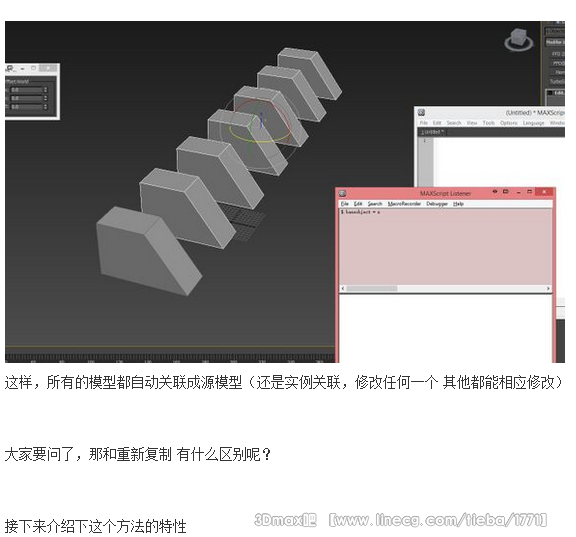Open File menu in MAXScript editor window

[424, 123]
